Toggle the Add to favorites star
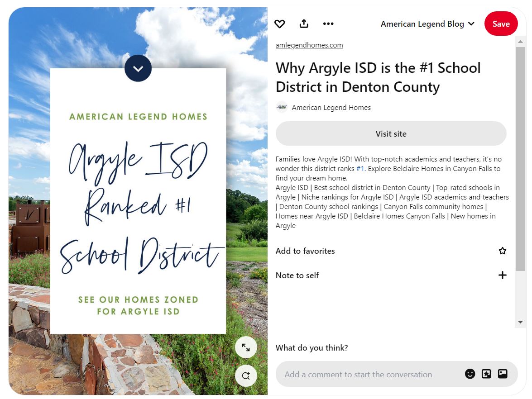This screenshot has width=532, height=399. tap(502, 251)
